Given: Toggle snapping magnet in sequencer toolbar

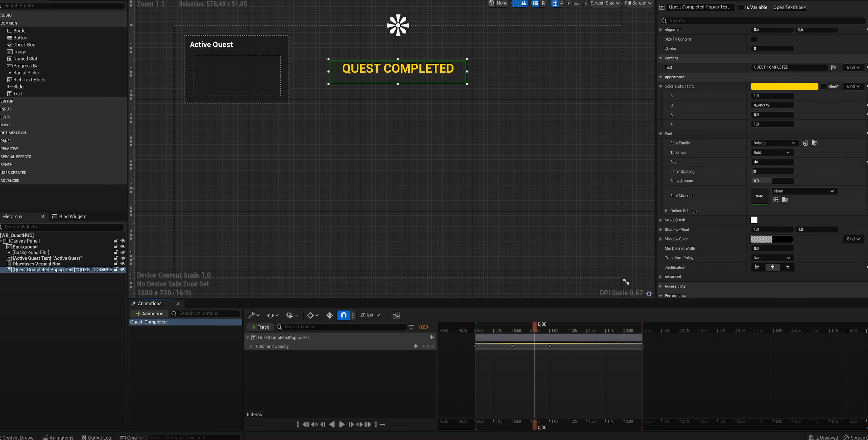Looking at the screenshot, I should [344, 315].
